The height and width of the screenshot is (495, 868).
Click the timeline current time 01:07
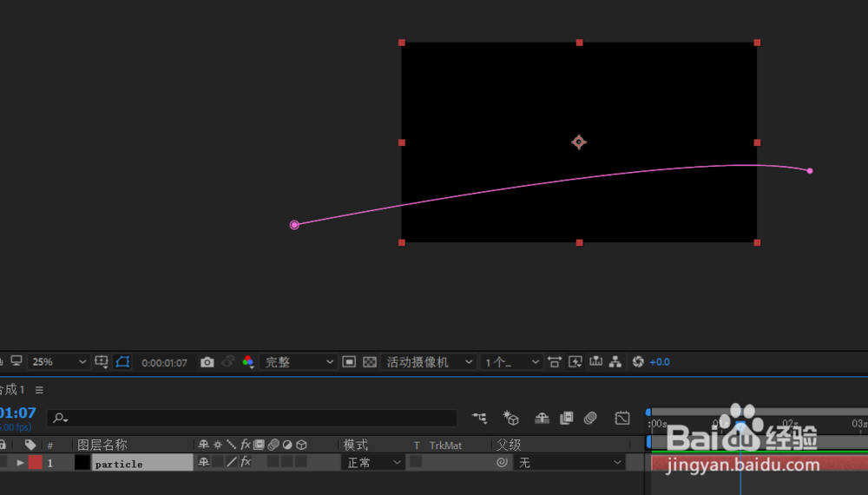pos(17,413)
